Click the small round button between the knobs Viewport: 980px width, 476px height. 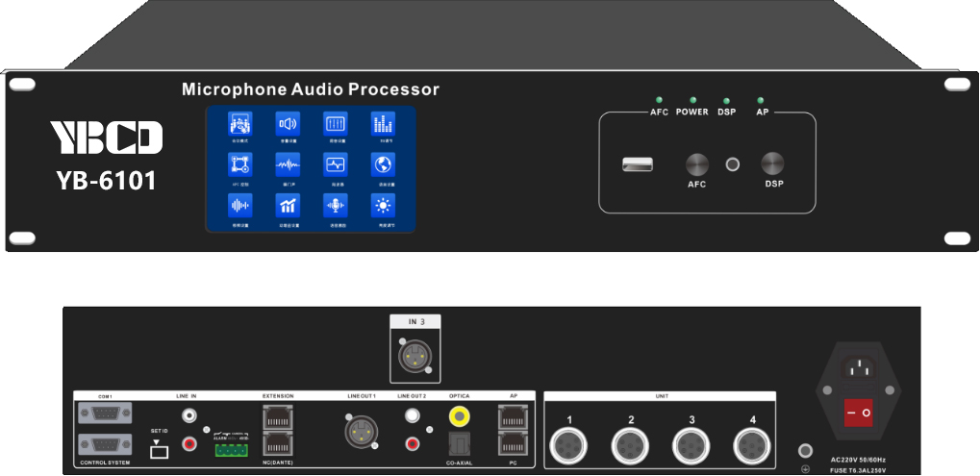(733, 164)
